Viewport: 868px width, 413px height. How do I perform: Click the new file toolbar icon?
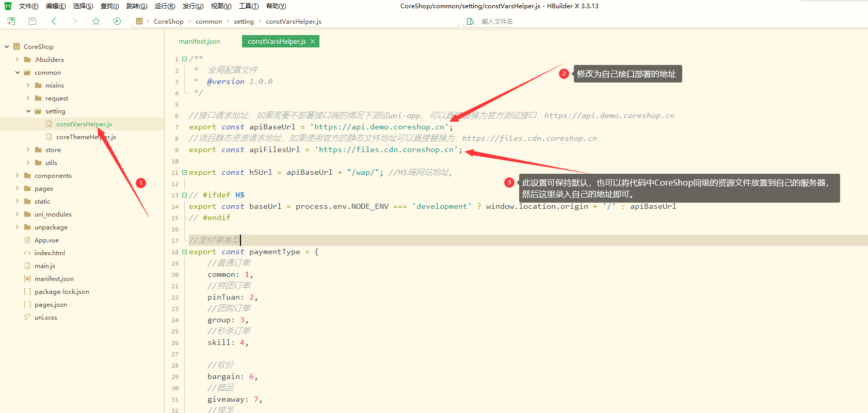(11, 21)
